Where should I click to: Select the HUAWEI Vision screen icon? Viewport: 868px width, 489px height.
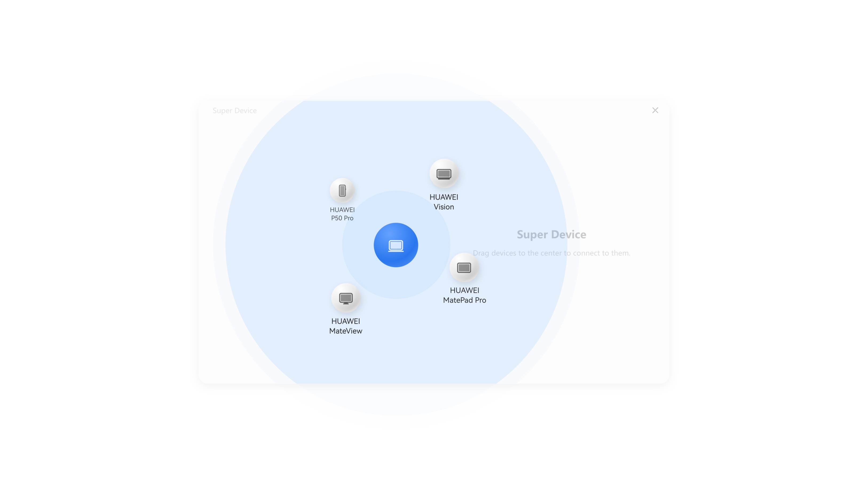point(443,174)
